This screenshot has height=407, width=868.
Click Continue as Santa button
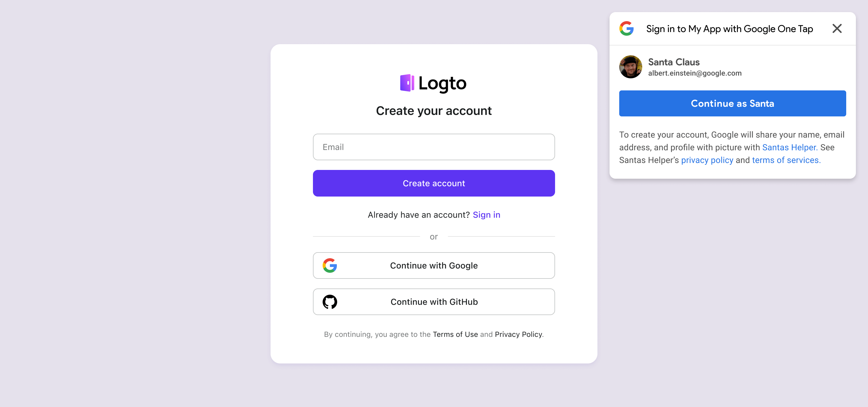click(733, 103)
